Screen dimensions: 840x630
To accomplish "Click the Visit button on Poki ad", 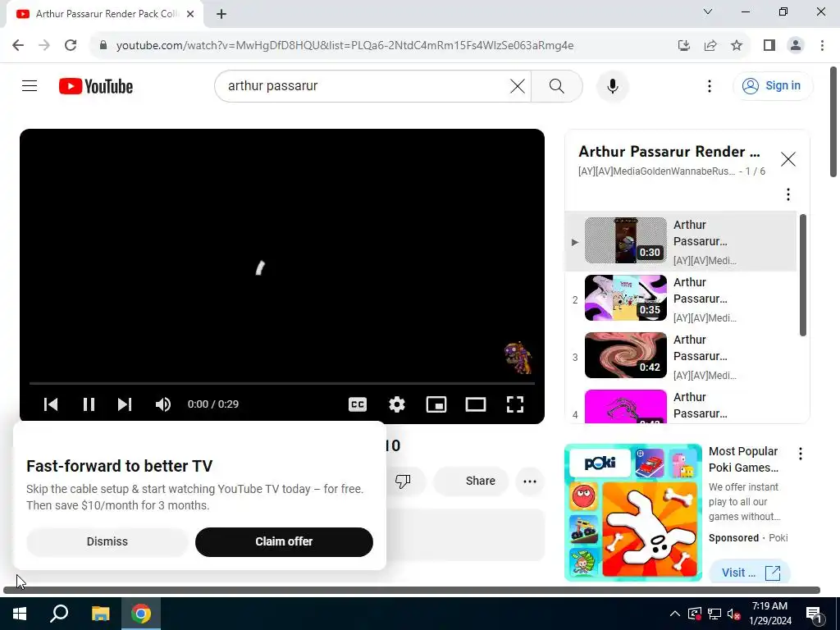I will tap(750, 572).
